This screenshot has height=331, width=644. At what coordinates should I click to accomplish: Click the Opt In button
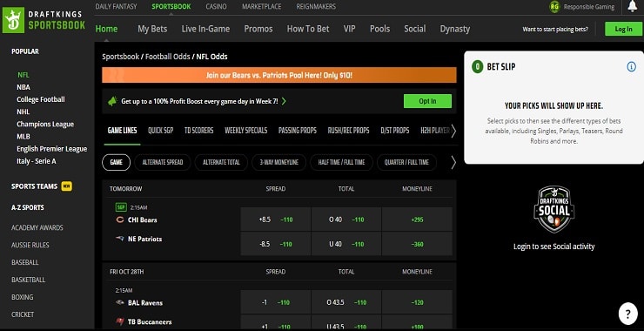pyautogui.click(x=427, y=101)
